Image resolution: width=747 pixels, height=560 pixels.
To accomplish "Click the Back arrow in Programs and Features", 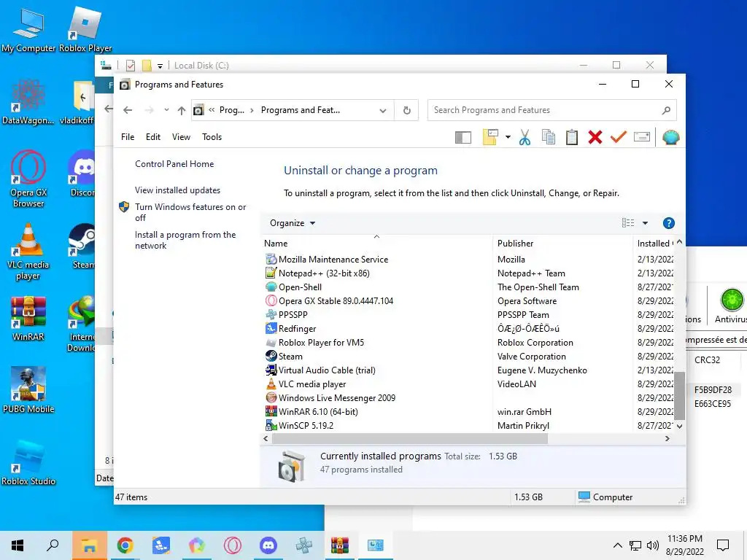I will tap(128, 110).
